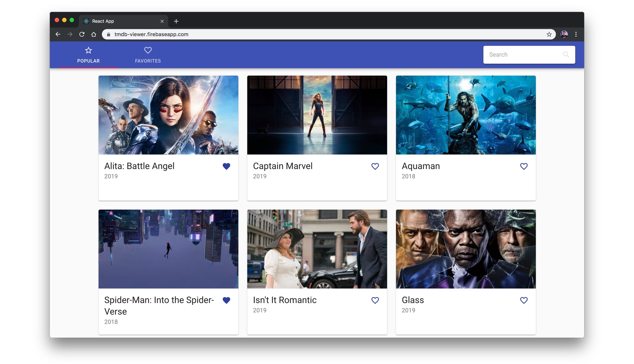The height and width of the screenshot is (364, 634).
Task: Close the browser window with the red button
Action: (x=57, y=20)
